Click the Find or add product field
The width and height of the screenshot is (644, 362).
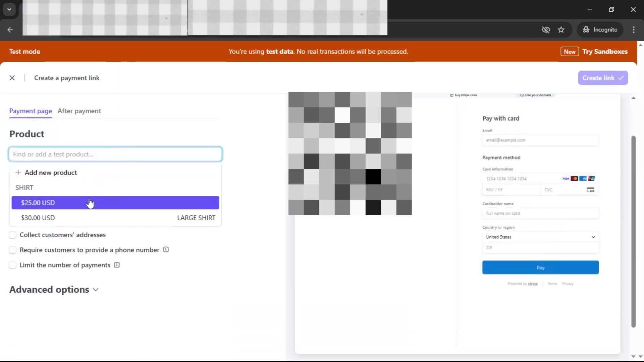coord(115,154)
